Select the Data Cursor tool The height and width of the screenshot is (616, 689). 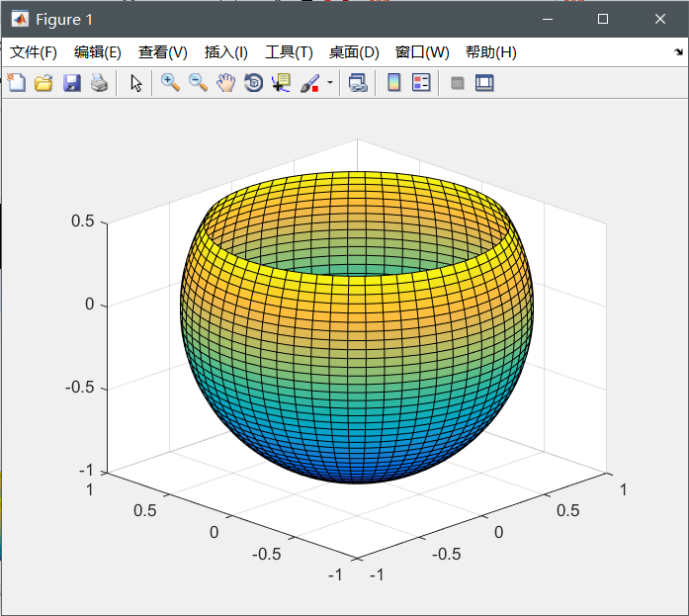(281, 83)
